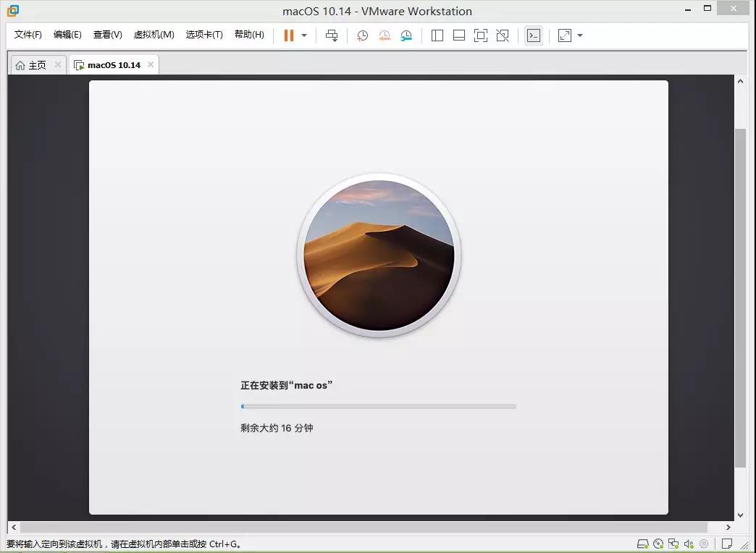Close the macOS 10.14 tab
756x553 pixels.
151,64
